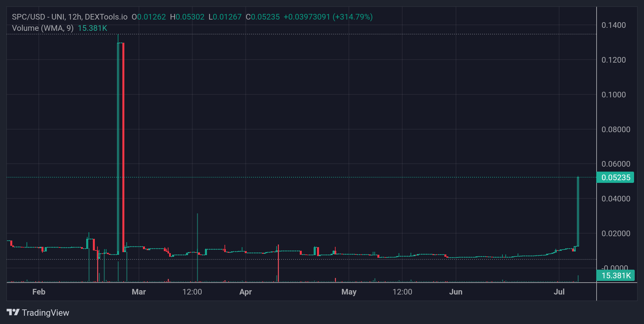
Task: Click the 0.08000 price axis label
Action: click(x=616, y=130)
